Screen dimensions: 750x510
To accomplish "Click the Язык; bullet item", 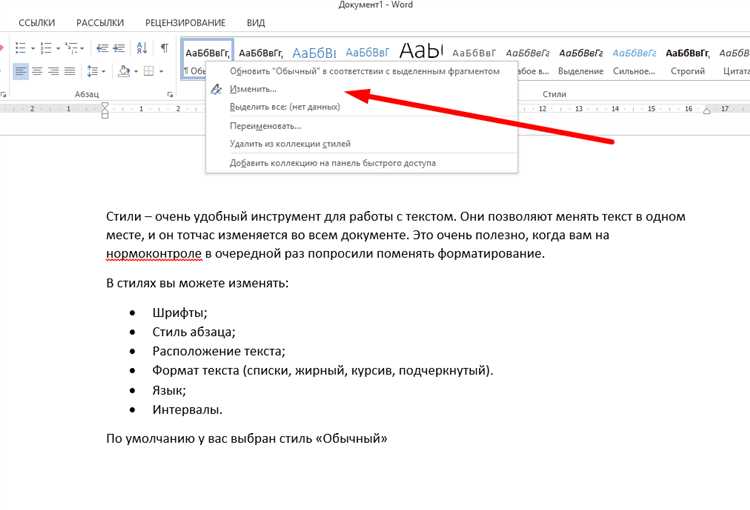I will pyautogui.click(x=169, y=390).
